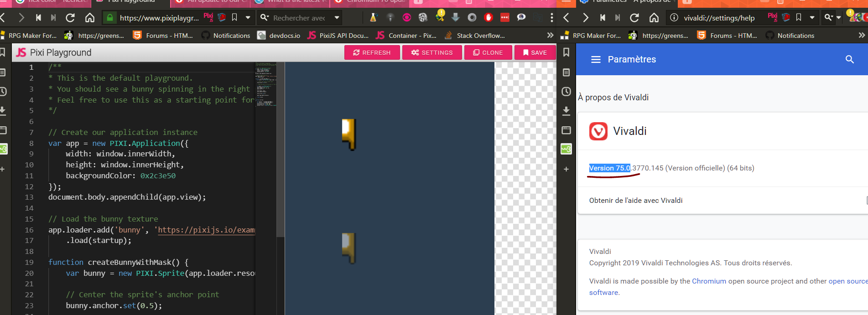Open bookmarks panel in the right window's sidebar
This screenshot has width=868, height=315.
(566, 52)
